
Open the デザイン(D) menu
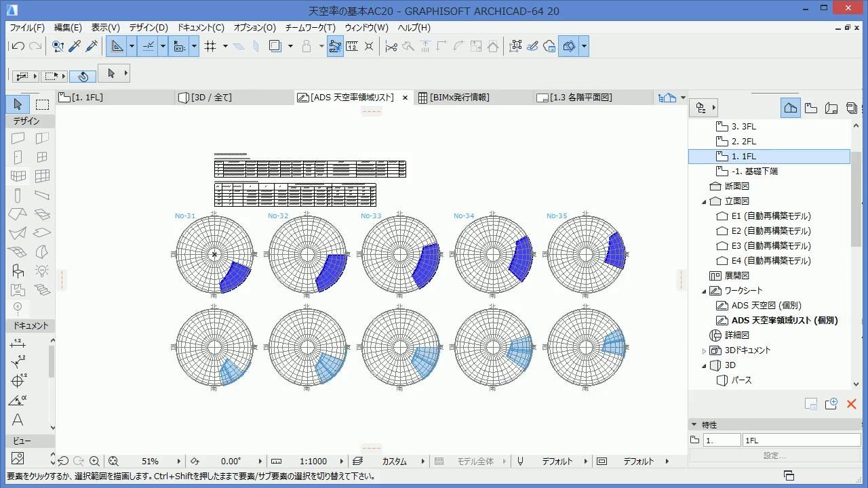pos(149,28)
